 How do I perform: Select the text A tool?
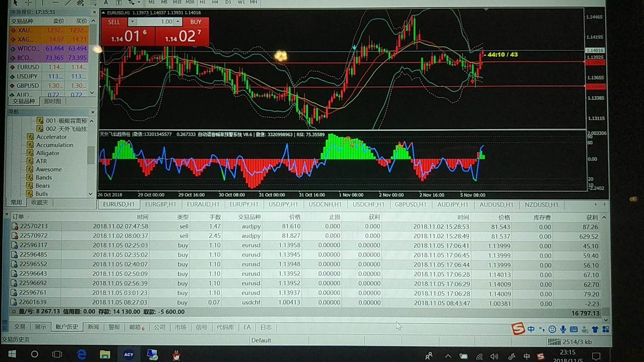pos(106,3)
